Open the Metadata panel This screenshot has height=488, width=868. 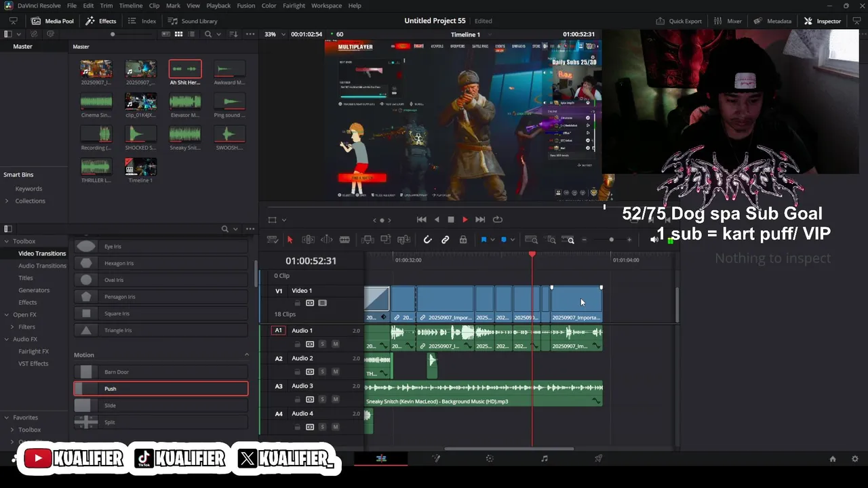pos(772,21)
